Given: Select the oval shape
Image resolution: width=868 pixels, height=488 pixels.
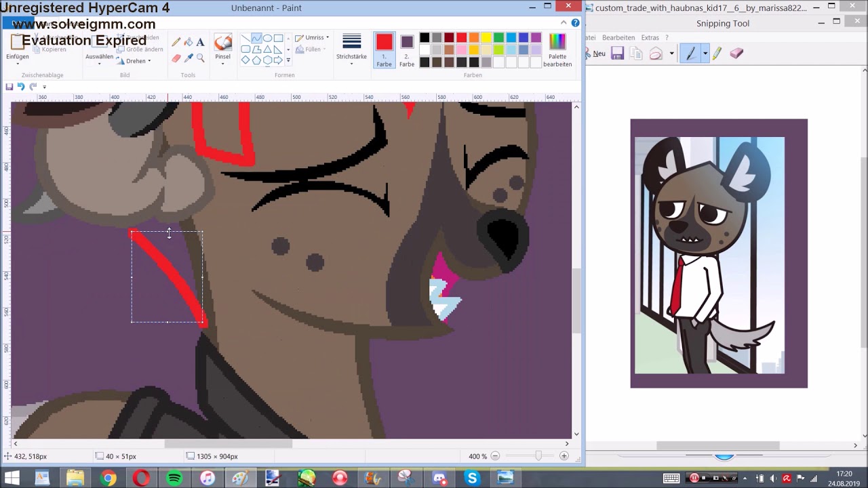Looking at the screenshot, I should point(267,38).
